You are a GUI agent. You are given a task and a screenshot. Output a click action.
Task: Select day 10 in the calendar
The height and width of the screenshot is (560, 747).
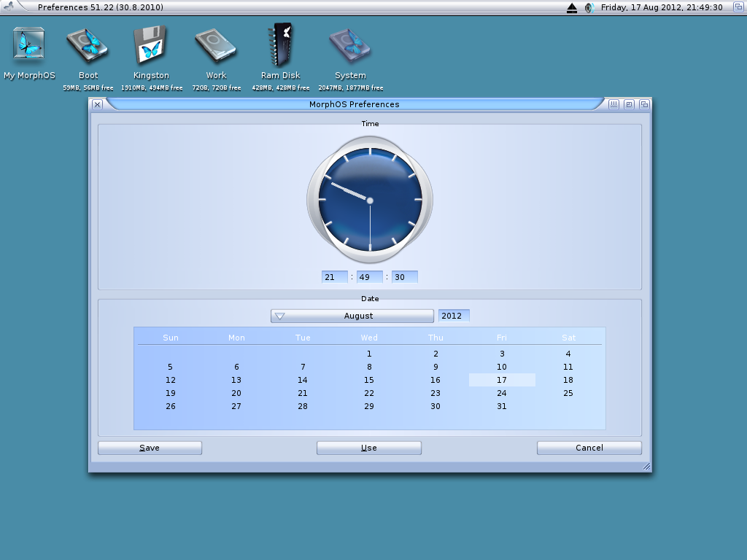[x=502, y=367]
